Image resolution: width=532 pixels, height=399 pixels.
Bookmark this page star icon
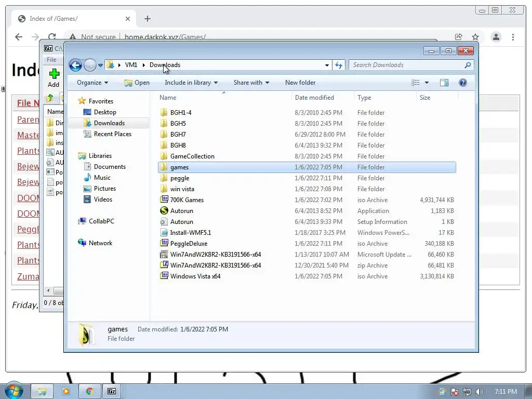pyautogui.click(x=475, y=37)
